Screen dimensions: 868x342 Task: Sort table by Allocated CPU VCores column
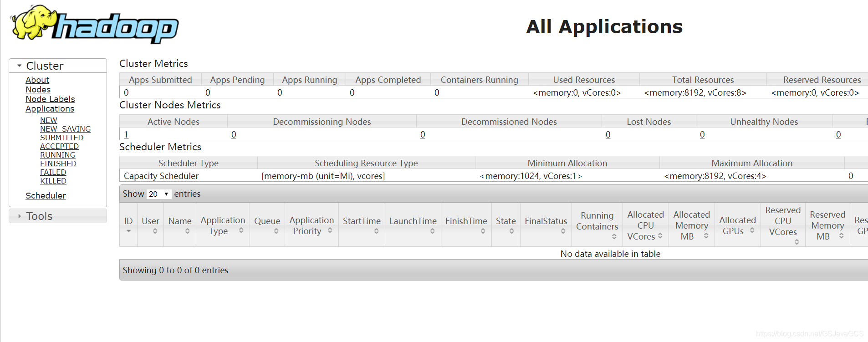645,225
